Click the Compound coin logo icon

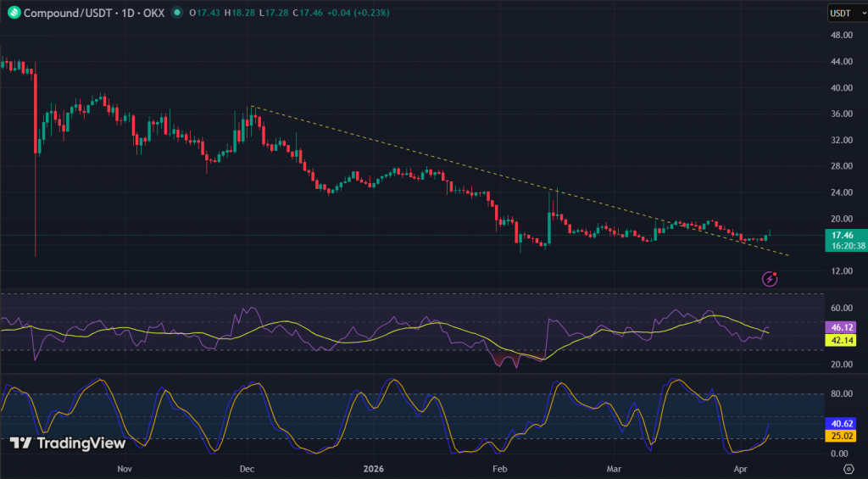pos(11,13)
